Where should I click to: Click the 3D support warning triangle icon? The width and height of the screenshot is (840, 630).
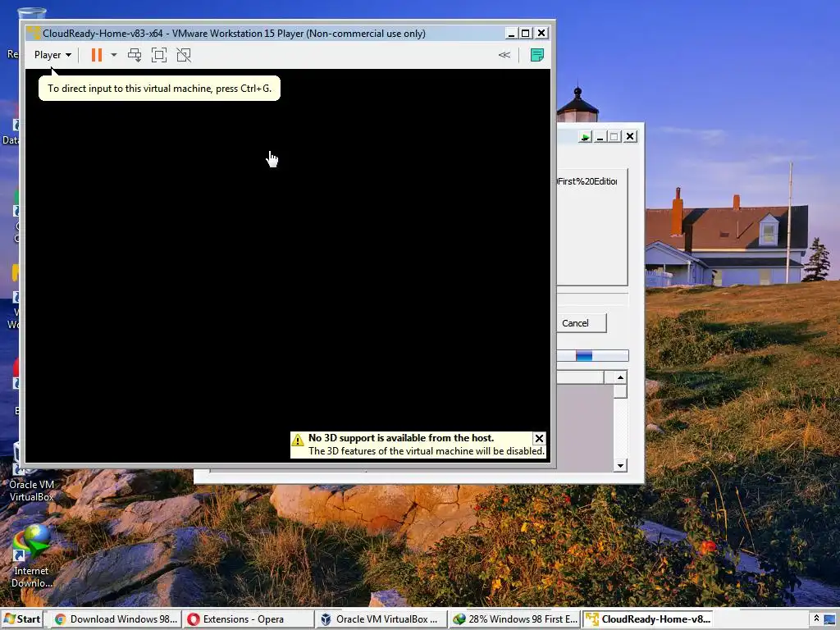[x=298, y=441]
